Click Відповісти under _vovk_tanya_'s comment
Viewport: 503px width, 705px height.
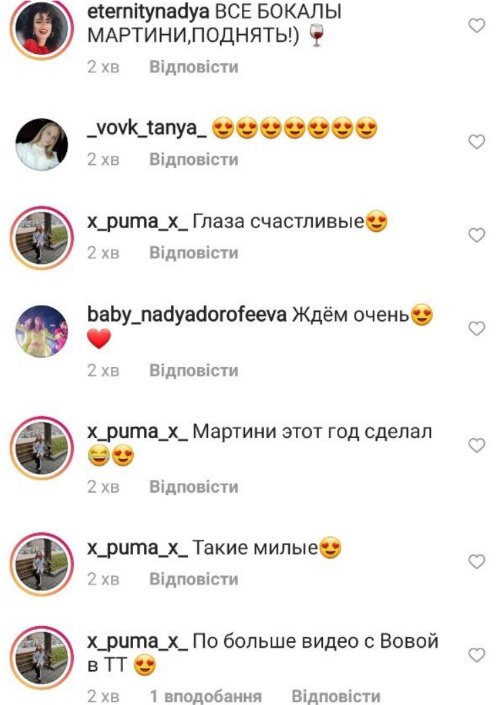click(194, 160)
